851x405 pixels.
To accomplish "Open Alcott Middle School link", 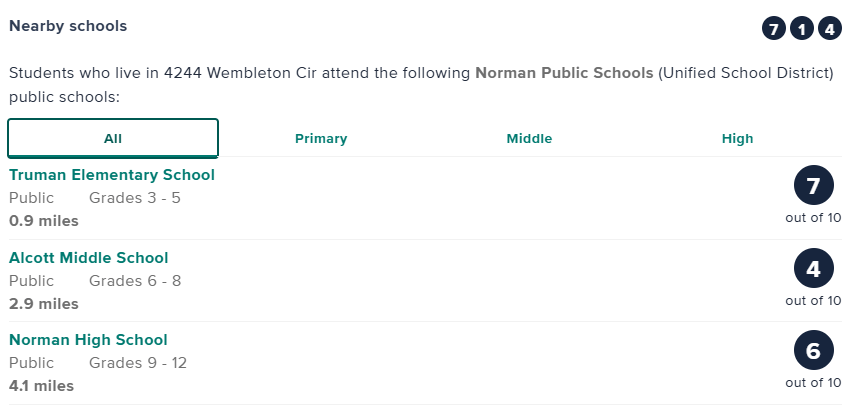I will coord(89,258).
